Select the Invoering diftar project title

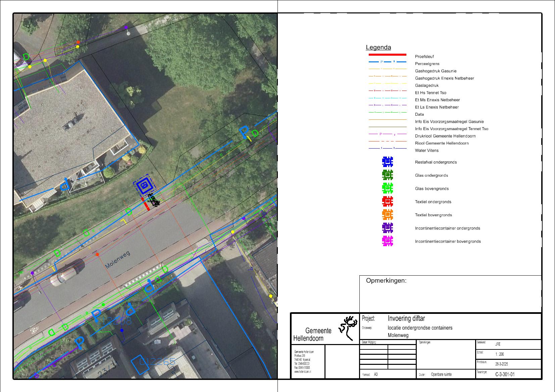(x=406, y=318)
